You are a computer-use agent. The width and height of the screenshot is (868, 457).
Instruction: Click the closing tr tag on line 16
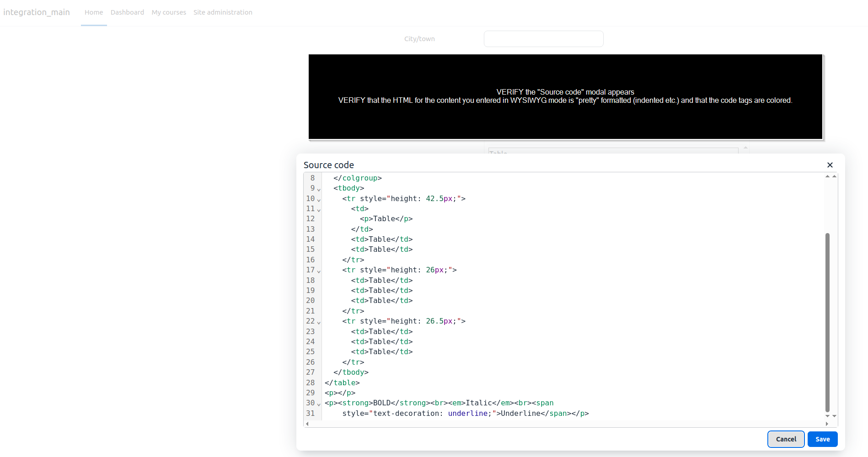[353, 260]
